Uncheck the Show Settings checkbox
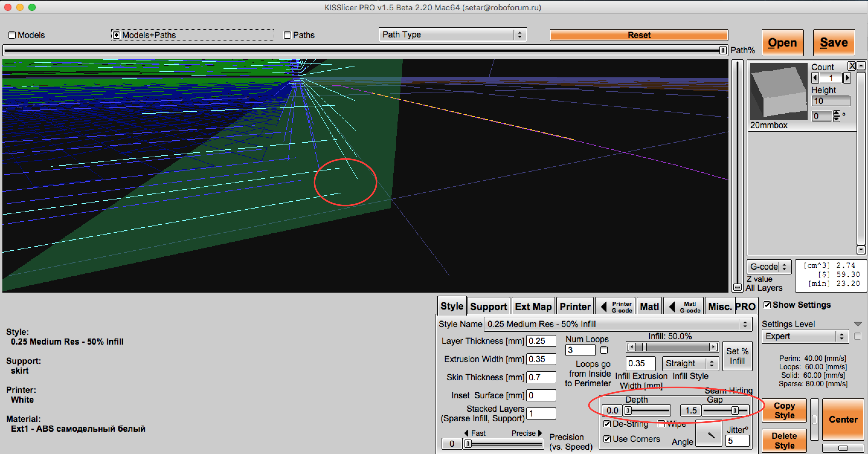The width and height of the screenshot is (868, 454). click(767, 305)
